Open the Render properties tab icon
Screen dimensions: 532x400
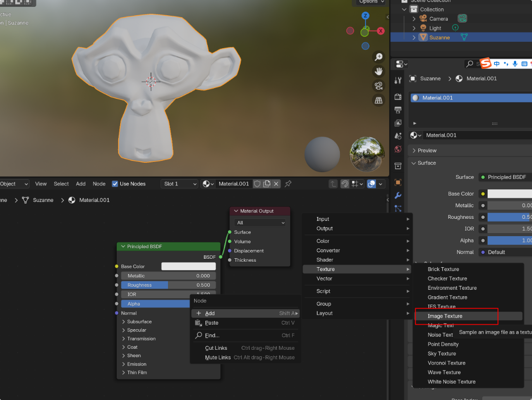pyautogui.click(x=398, y=97)
